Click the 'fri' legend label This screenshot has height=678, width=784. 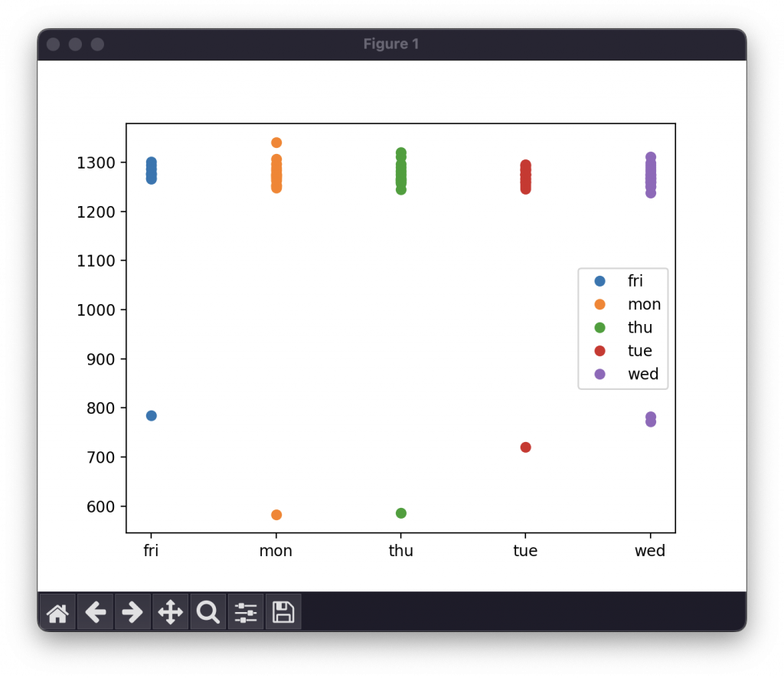point(635,281)
